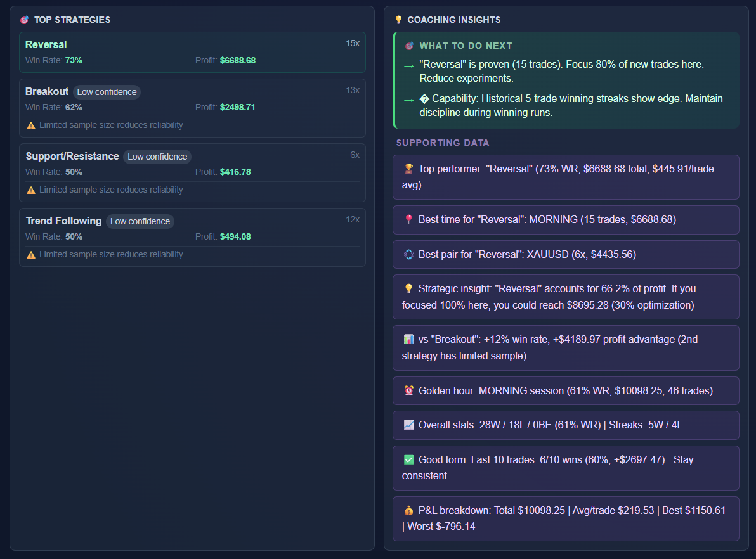
Task: Click the alarm clock icon beside Golden hour
Action: tap(408, 391)
